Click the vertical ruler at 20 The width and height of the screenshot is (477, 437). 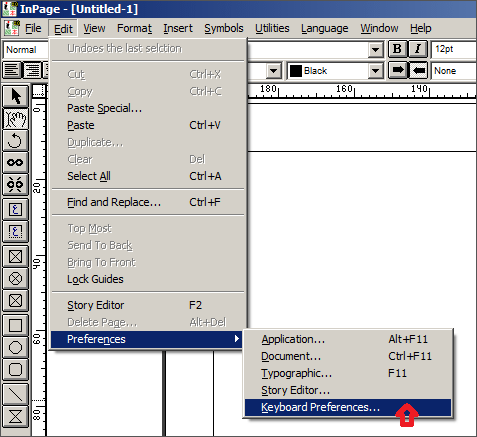pos(37,188)
